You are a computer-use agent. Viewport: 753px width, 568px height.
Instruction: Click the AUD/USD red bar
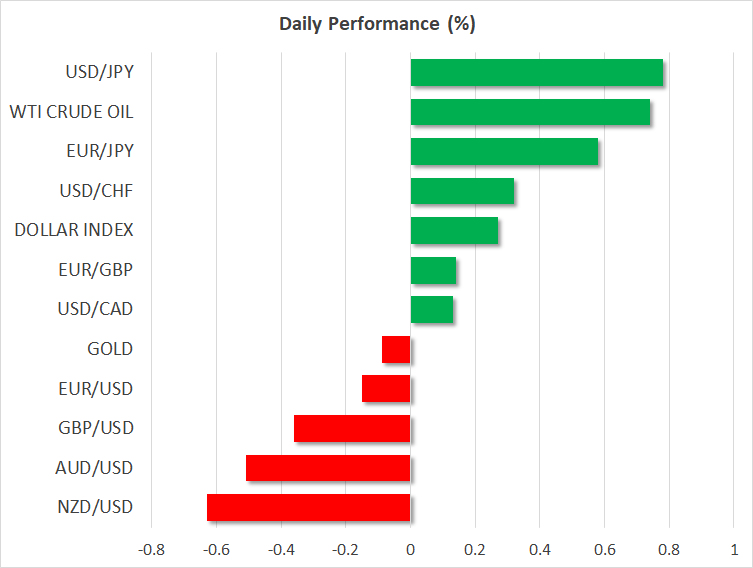pyautogui.click(x=328, y=468)
